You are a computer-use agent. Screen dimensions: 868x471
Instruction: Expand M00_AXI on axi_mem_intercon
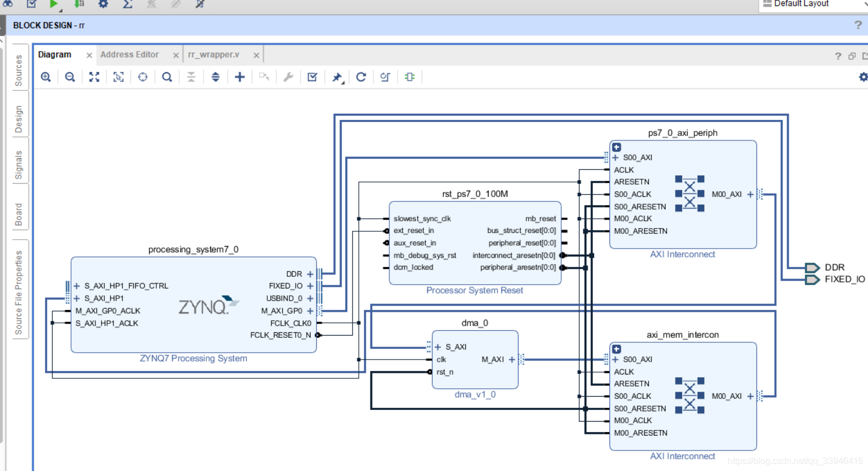(750, 396)
